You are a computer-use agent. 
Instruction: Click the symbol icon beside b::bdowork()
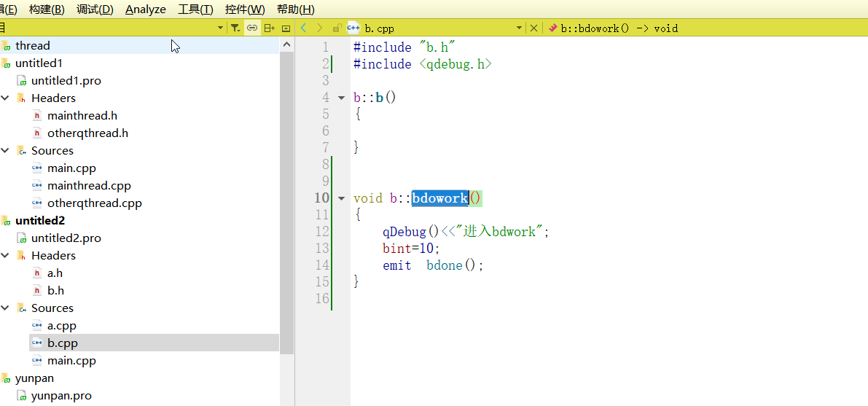click(x=552, y=28)
